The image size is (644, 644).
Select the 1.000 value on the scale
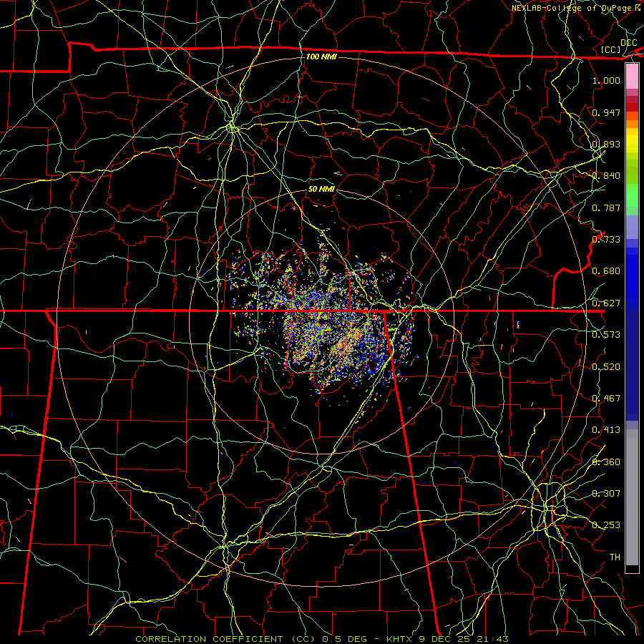[606, 80]
